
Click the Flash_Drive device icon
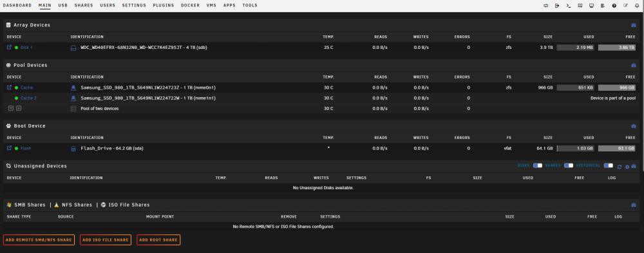[73, 148]
